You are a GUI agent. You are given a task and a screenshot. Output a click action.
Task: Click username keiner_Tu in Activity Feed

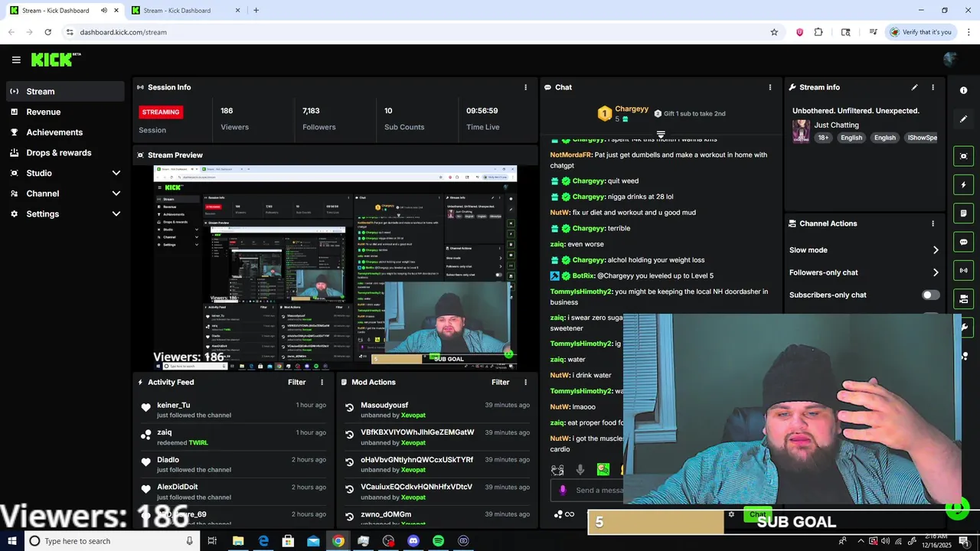(x=173, y=405)
